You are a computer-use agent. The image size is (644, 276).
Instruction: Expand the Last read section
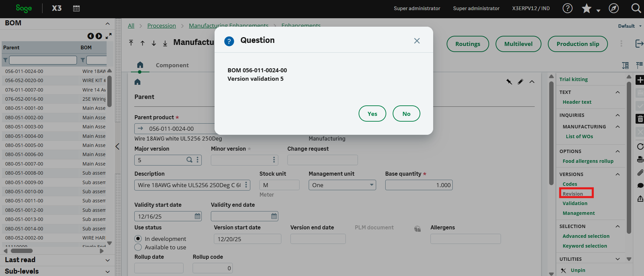pos(108,260)
